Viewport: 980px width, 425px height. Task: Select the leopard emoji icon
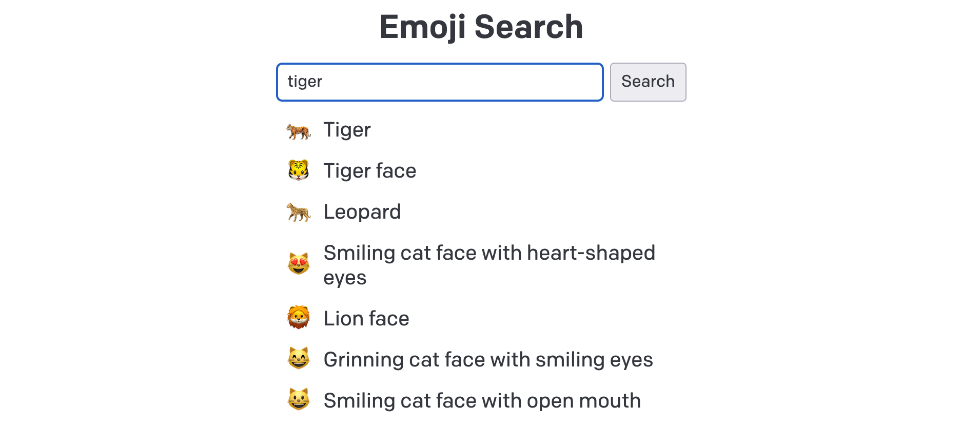point(299,212)
